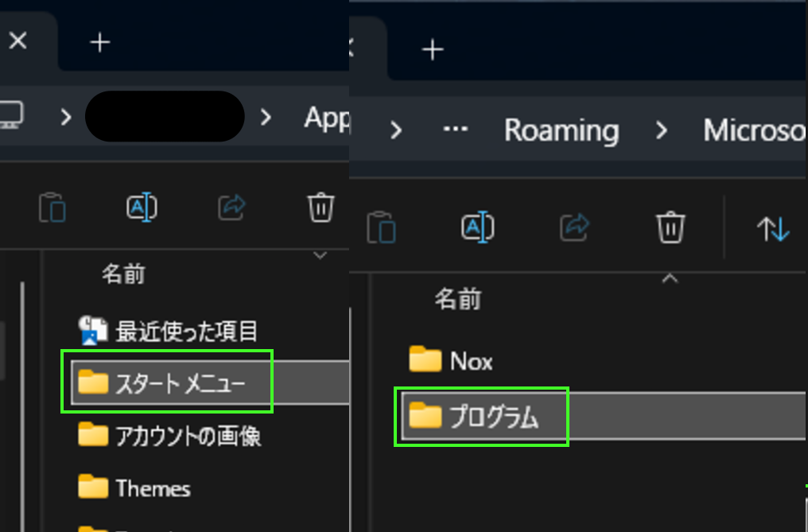Click the left window navigation pane scrollbar
Screen dimensions: 808x532
22,406
